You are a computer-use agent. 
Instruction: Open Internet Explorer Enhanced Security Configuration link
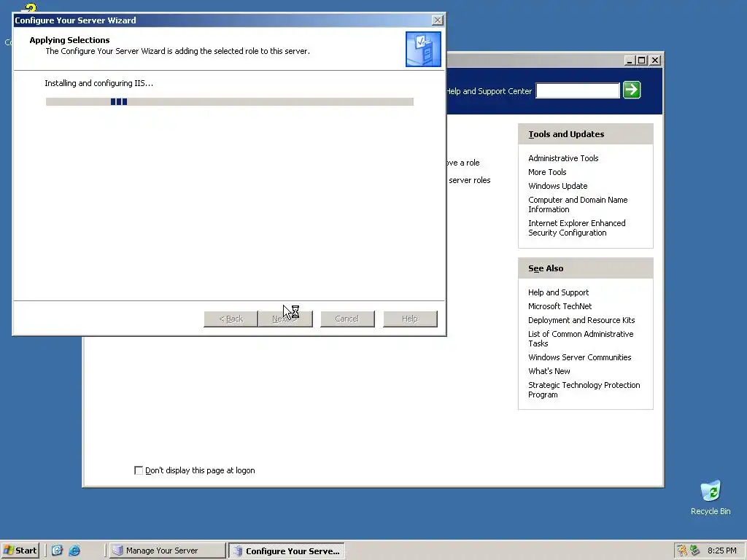pos(576,227)
